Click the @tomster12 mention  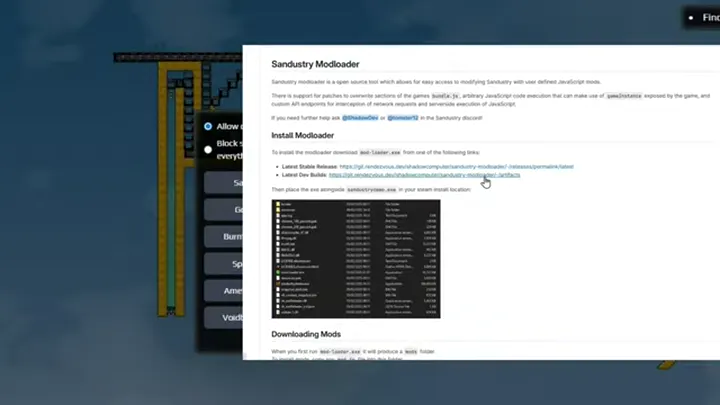coord(403,118)
